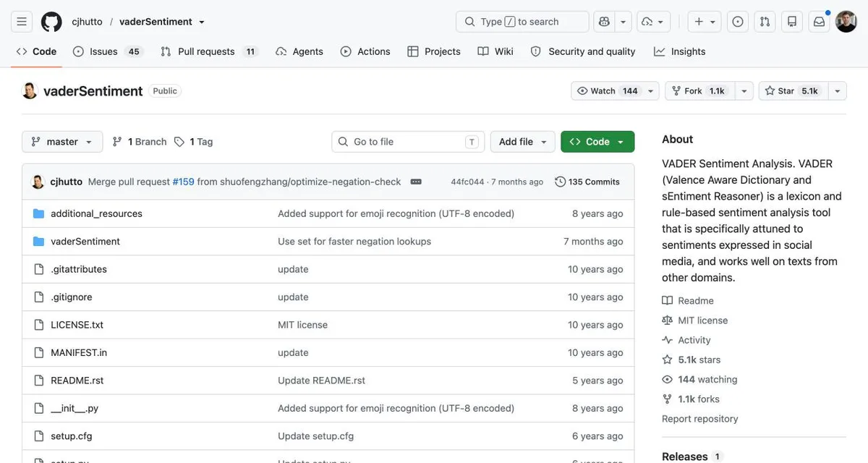
Task: Open repositories icon in top header
Action: coord(792,22)
